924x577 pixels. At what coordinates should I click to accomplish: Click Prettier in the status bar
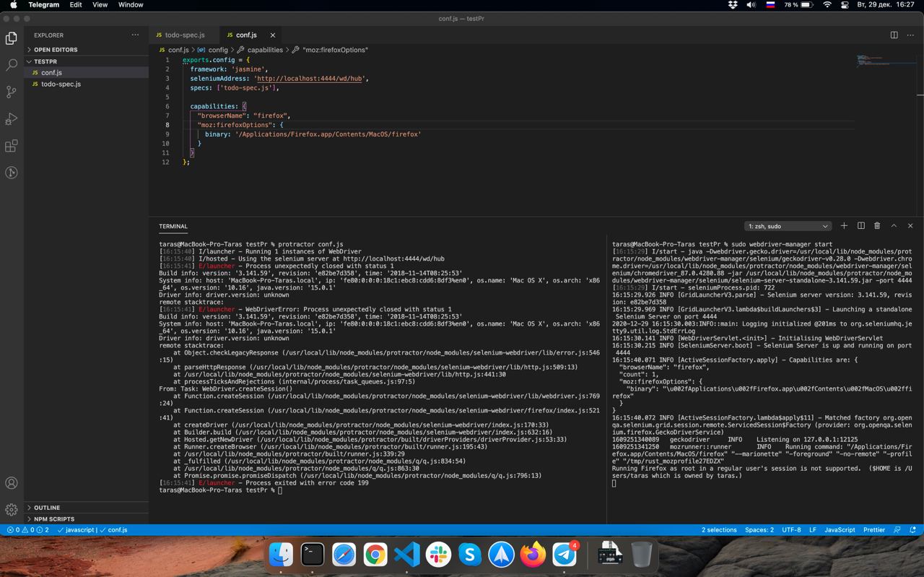click(874, 530)
